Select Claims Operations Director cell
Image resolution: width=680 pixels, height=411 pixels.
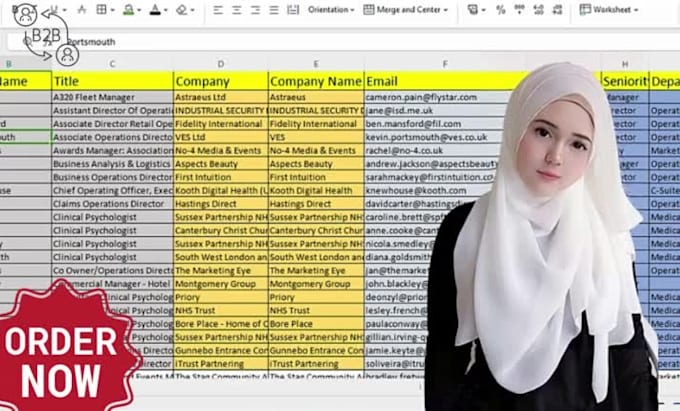tap(112, 204)
